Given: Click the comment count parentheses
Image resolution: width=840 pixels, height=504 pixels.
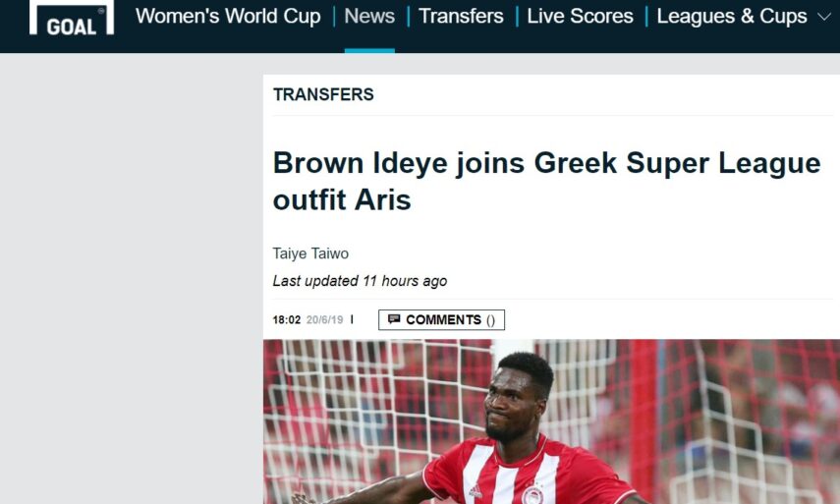Looking at the screenshot, I should tap(490, 320).
